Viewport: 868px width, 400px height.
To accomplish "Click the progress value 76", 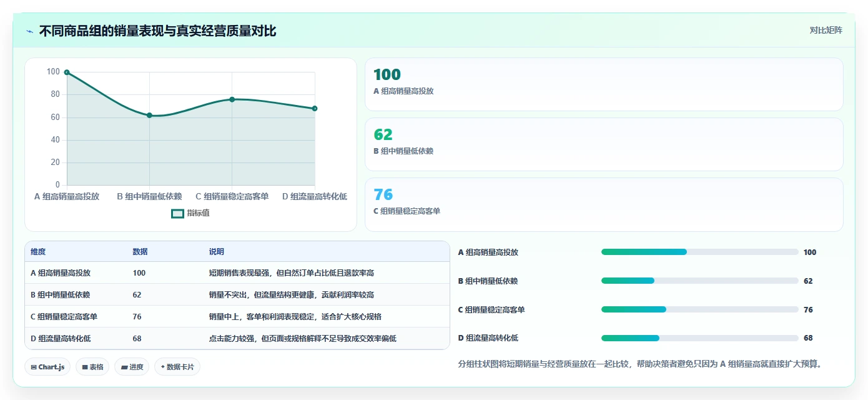I will point(808,310).
